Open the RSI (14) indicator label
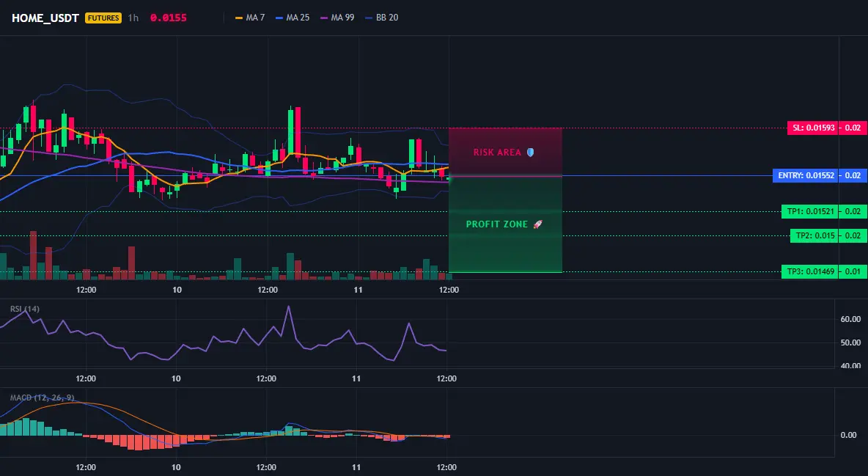Screen dimensions: 868x476 (25, 309)
